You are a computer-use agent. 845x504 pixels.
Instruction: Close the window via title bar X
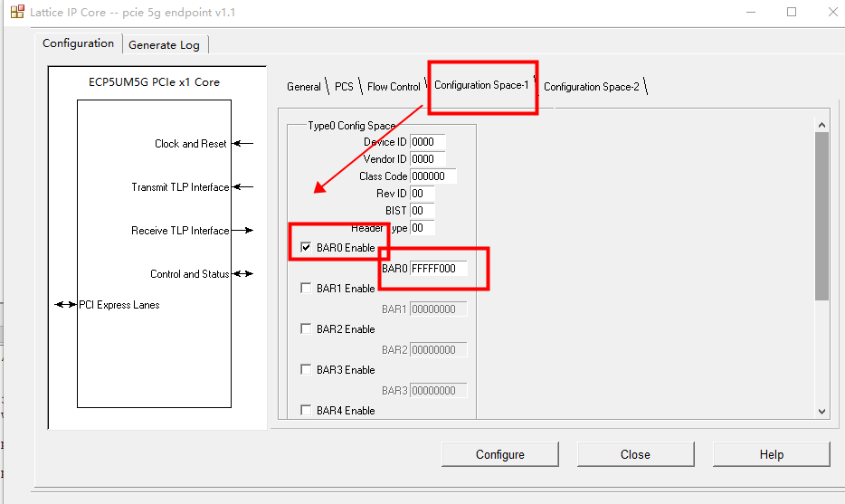coord(832,12)
